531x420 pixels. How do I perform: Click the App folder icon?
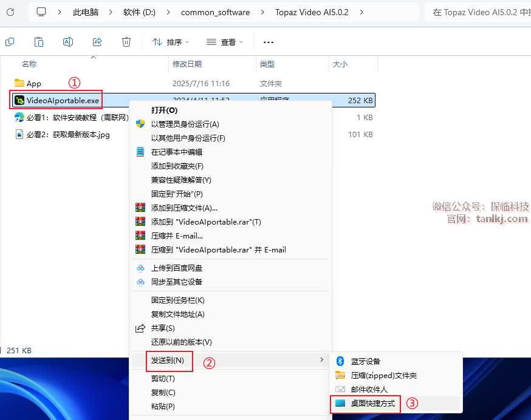19,83
